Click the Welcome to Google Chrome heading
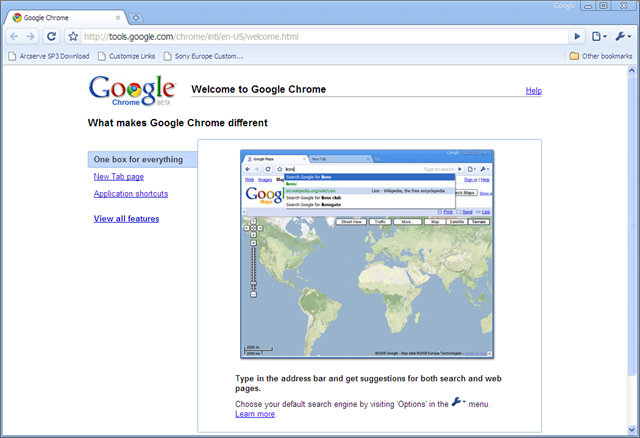Screen dimensions: 640x438 click(258, 89)
